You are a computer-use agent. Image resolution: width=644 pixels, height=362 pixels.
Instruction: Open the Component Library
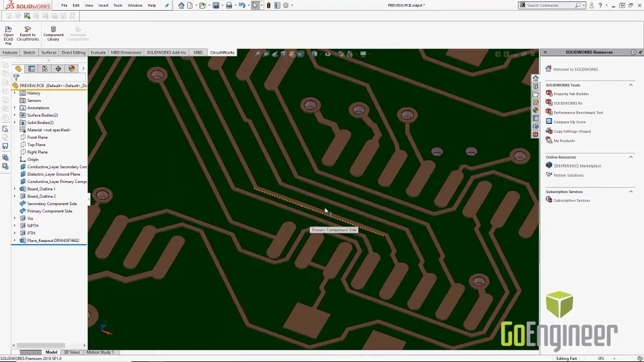coord(54,34)
